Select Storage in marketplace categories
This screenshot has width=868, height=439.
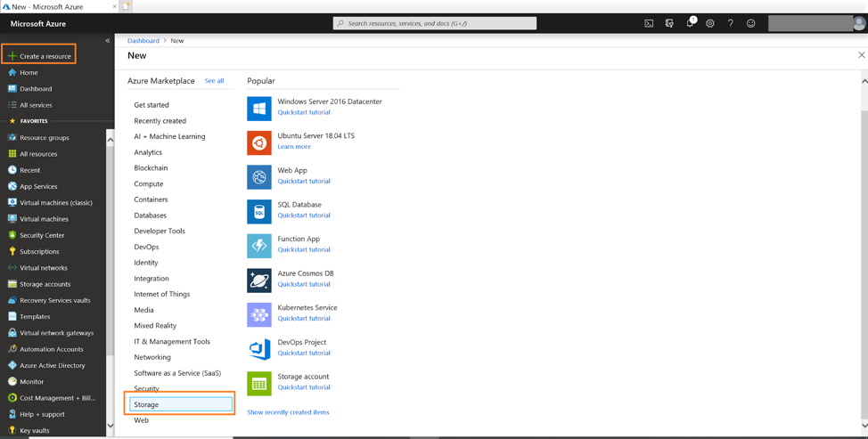coord(181,404)
